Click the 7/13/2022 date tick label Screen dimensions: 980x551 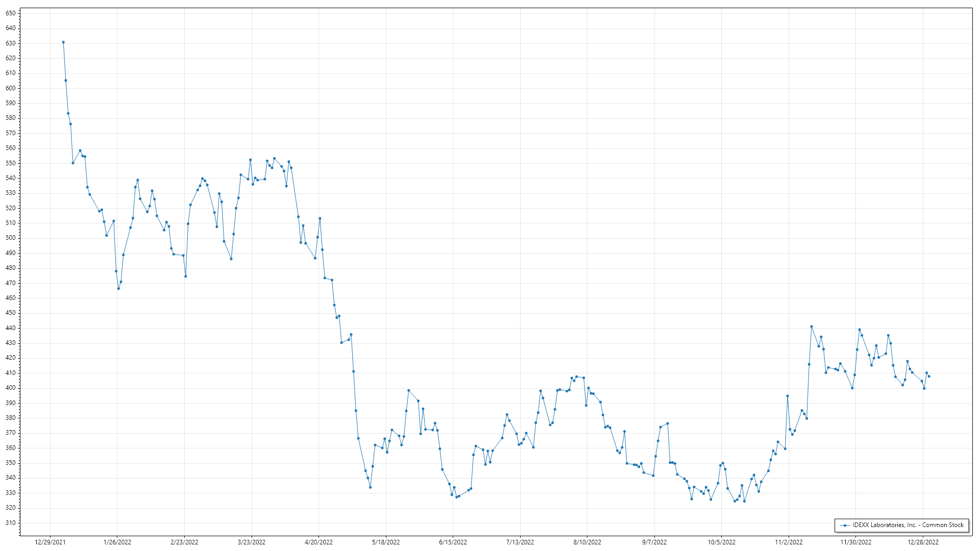(x=520, y=542)
